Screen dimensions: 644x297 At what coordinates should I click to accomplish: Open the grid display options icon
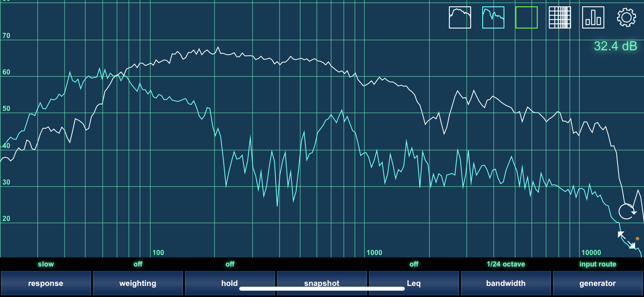click(560, 17)
